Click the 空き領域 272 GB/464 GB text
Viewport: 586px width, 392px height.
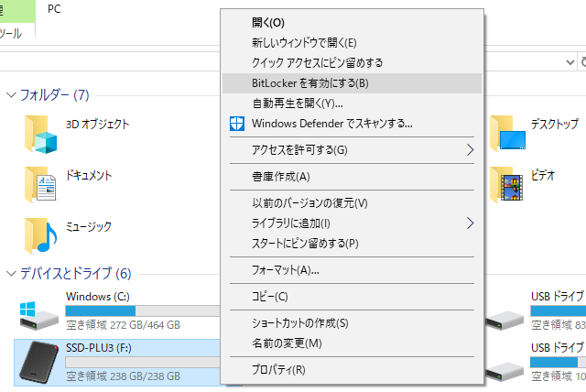(x=123, y=325)
